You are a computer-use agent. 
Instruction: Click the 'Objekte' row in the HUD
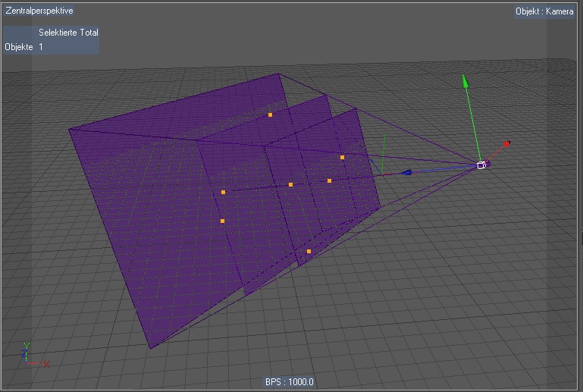19,47
